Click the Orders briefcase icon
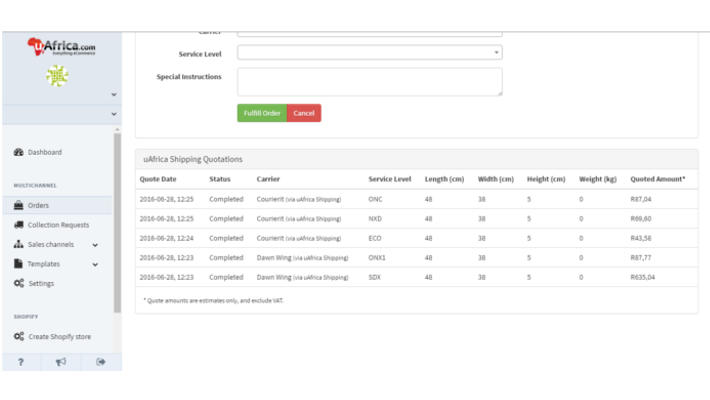The image size is (710, 400). (x=19, y=205)
